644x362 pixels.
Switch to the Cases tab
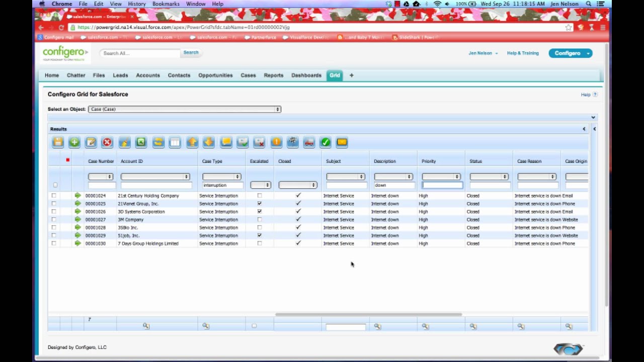[x=248, y=75]
